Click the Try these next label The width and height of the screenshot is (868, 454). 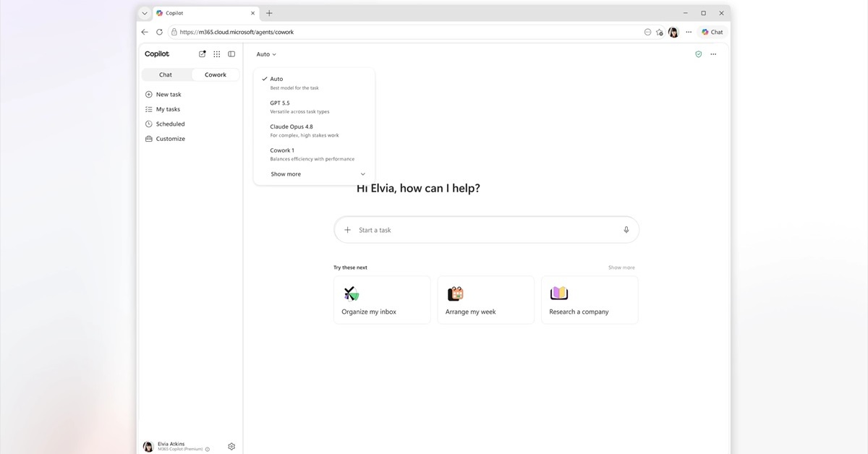[350, 267]
